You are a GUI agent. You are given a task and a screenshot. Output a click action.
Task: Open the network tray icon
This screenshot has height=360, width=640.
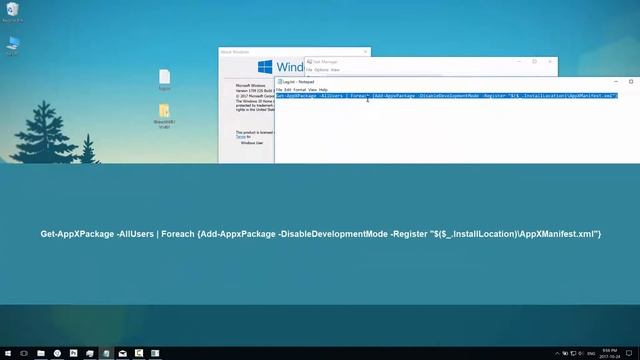point(573,353)
